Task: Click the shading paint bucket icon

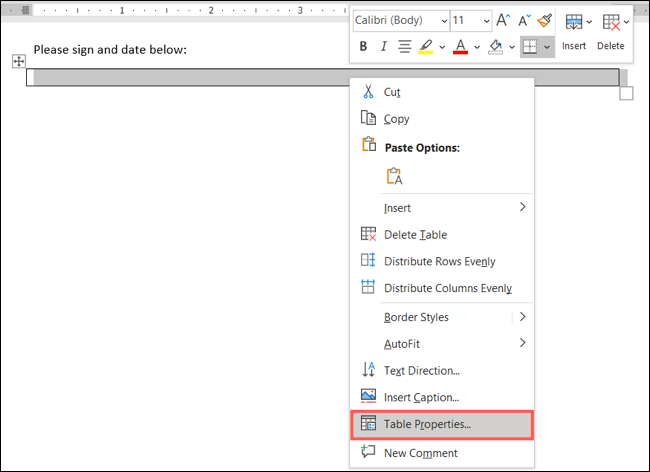Action: point(495,47)
